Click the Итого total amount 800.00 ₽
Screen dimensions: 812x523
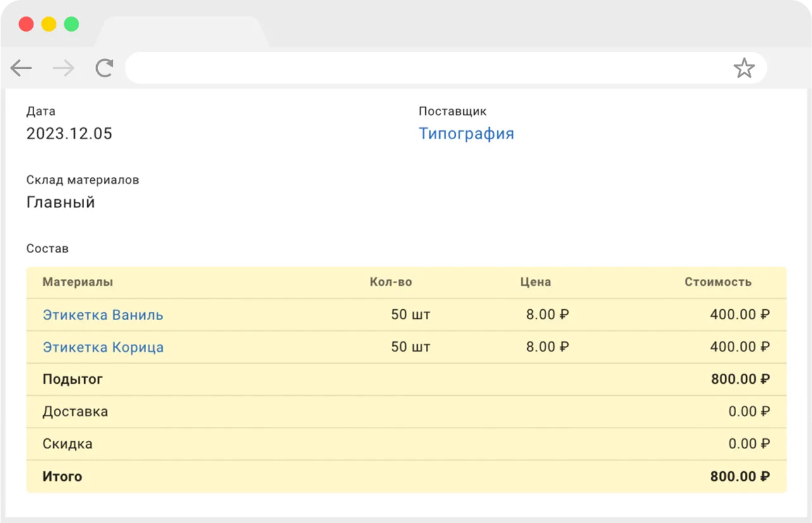click(740, 476)
